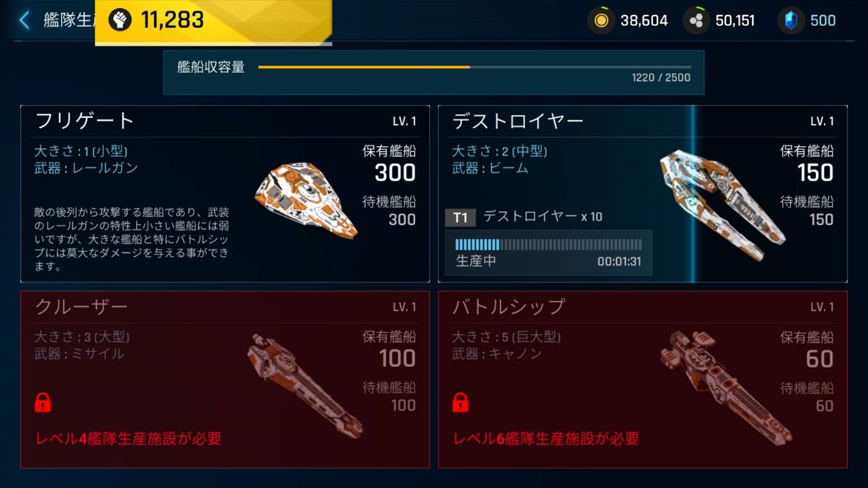
Task: Tap the cruiser ship image
Action: 305,386
